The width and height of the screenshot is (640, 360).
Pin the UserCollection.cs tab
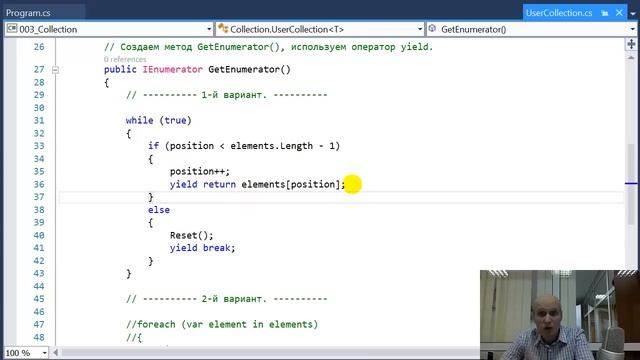[604, 13]
